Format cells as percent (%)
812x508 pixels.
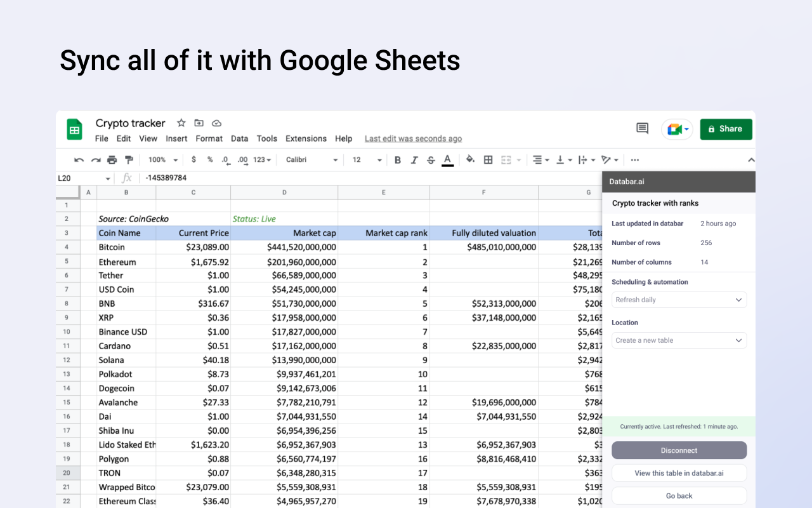coord(209,160)
